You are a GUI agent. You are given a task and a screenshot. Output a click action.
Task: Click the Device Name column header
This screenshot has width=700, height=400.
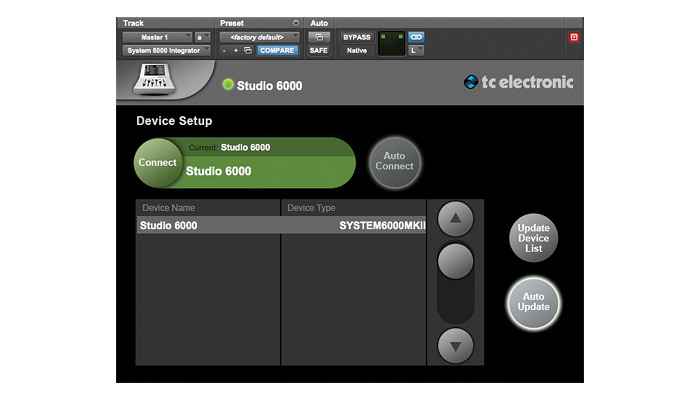[x=208, y=208]
